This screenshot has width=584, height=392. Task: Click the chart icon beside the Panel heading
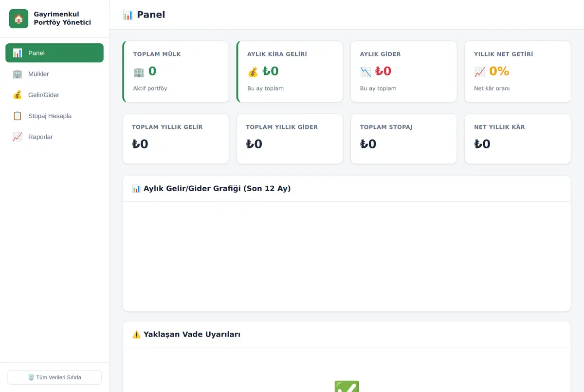pyautogui.click(x=128, y=15)
